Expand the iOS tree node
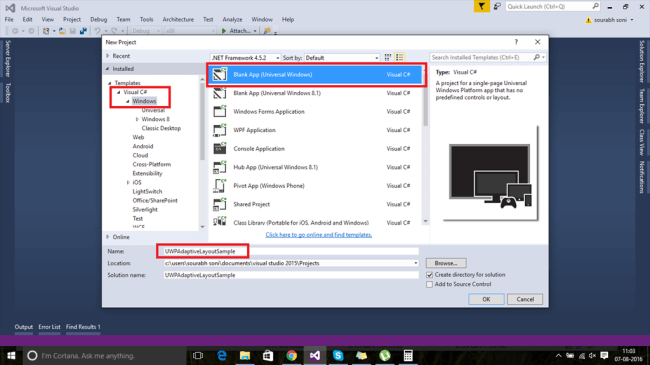Viewport: 650px width, 365px height. [x=128, y=182]
